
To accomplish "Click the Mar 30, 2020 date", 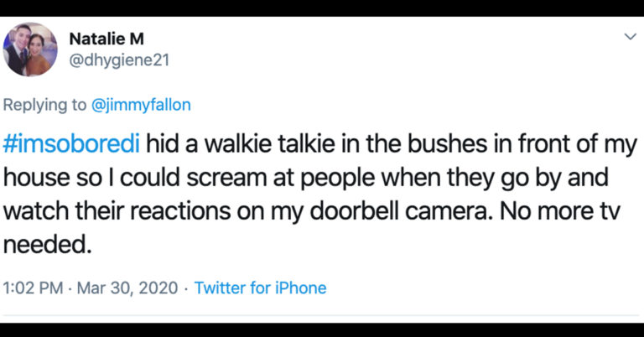I will point(129,288).
